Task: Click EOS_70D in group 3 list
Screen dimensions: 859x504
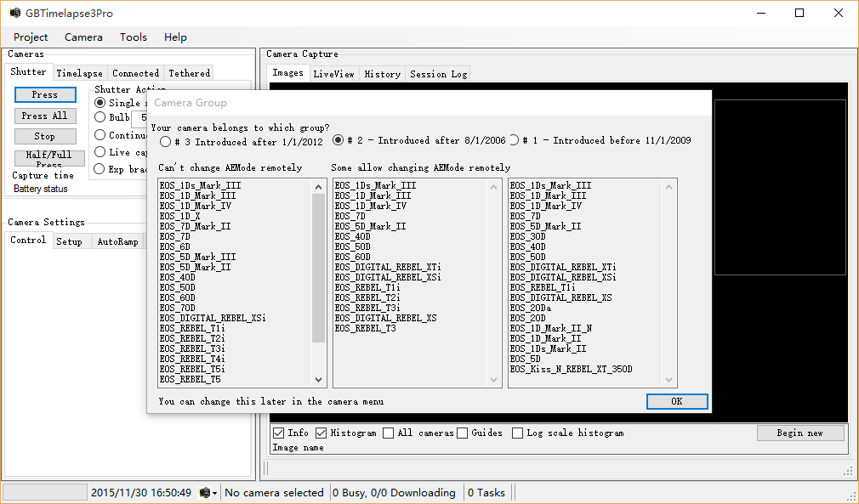Action: pos(178,308)
